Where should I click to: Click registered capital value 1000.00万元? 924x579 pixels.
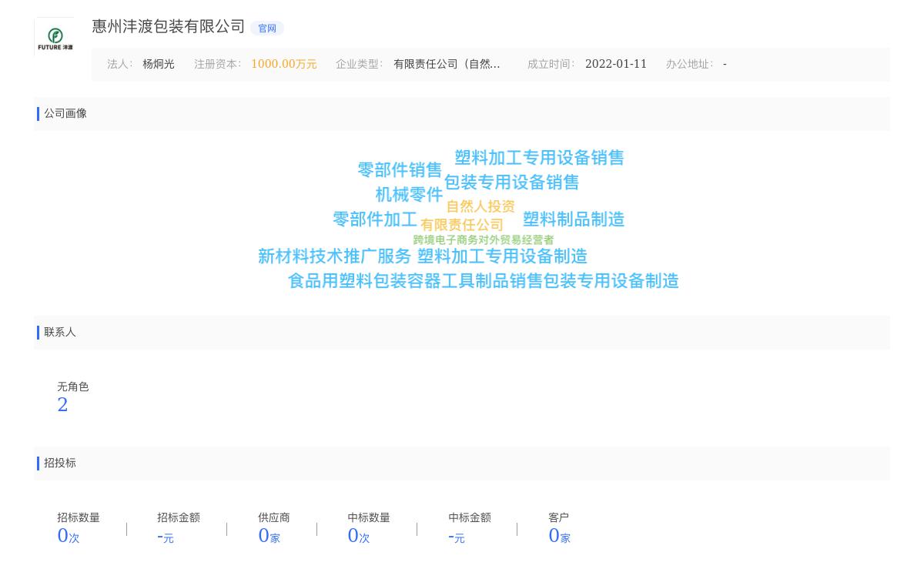coord(284,65)
